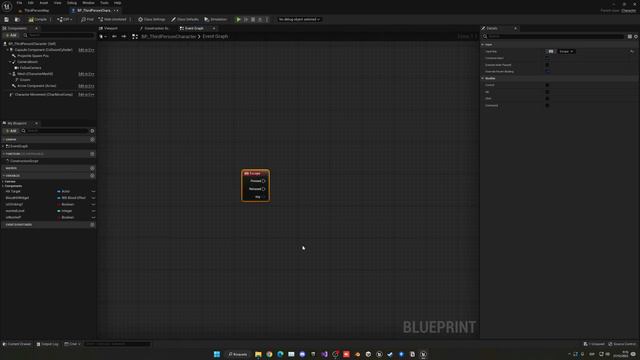Open the Diff dropdown in toolbar
This screenshot has width=640, height=360.
pyautogui.click(x=65, y=19)
